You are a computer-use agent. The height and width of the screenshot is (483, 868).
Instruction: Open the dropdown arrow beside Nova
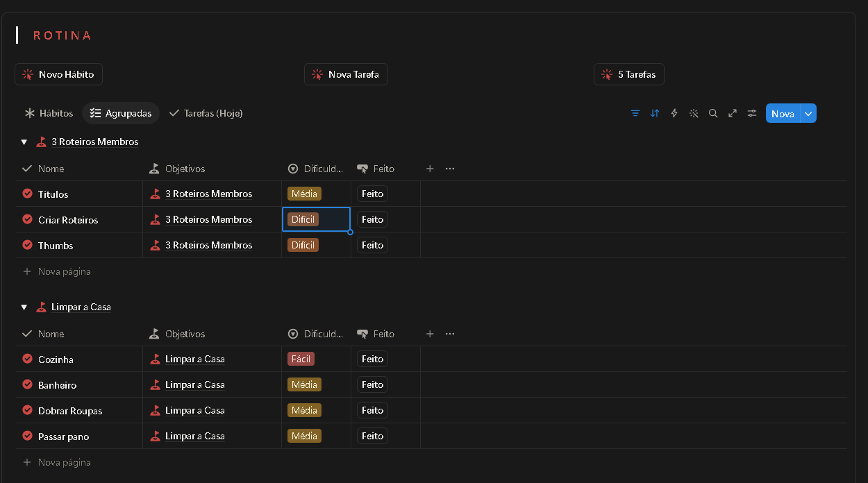808,114
